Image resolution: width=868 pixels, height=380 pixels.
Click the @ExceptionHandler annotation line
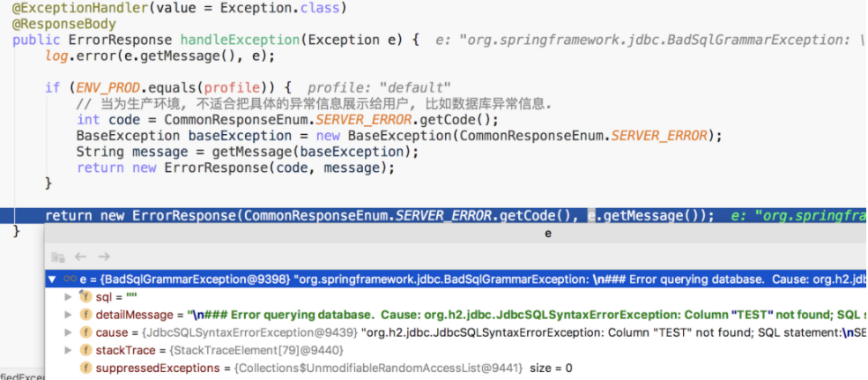[x=180, y=9]
